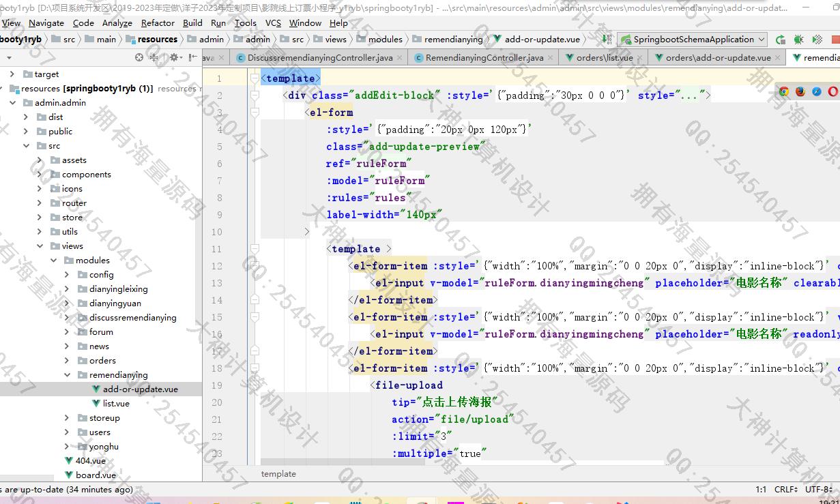Expand the dist folder
The image size is (840, 504).
click(26, 117)
